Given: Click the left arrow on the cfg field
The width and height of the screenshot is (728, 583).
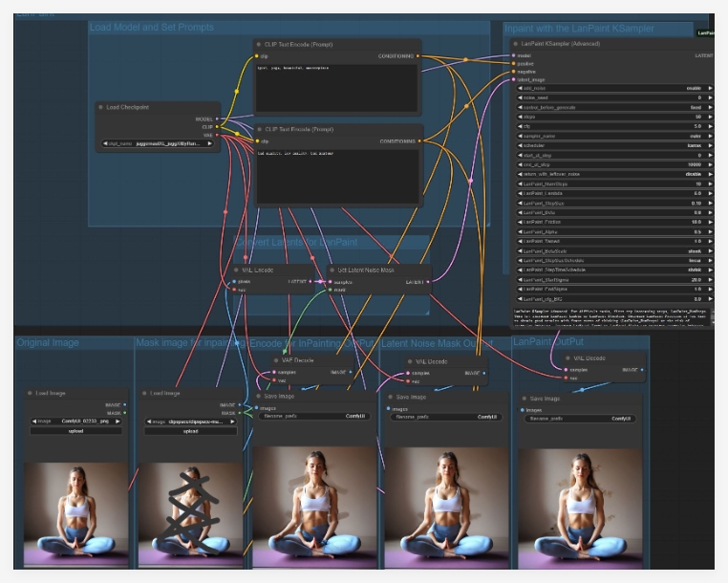Looking at the screenshot, I should 518,126.
